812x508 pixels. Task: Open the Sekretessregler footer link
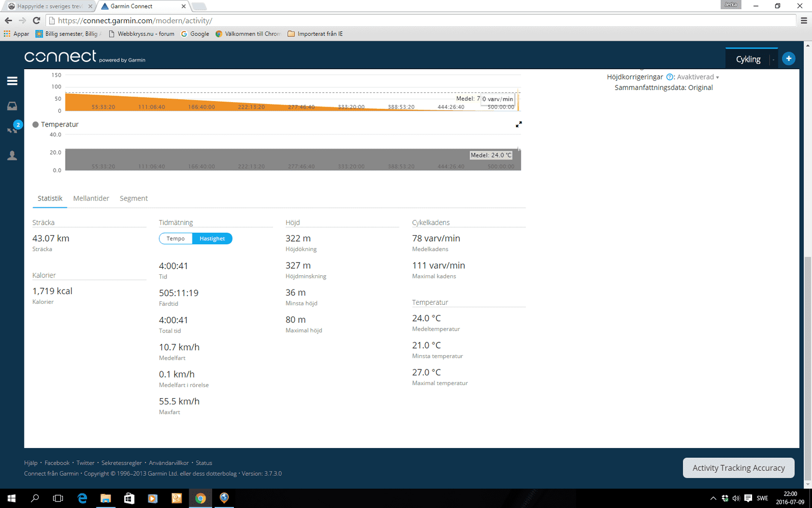pos(121,463)
